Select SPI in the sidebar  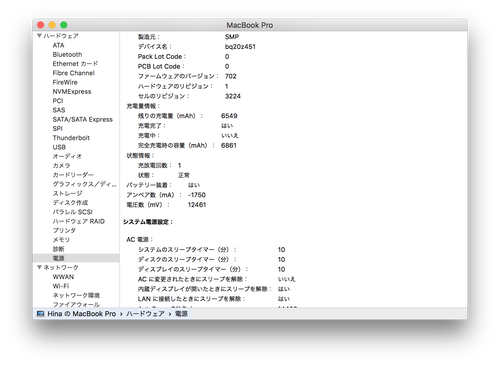tap(57, 128)
